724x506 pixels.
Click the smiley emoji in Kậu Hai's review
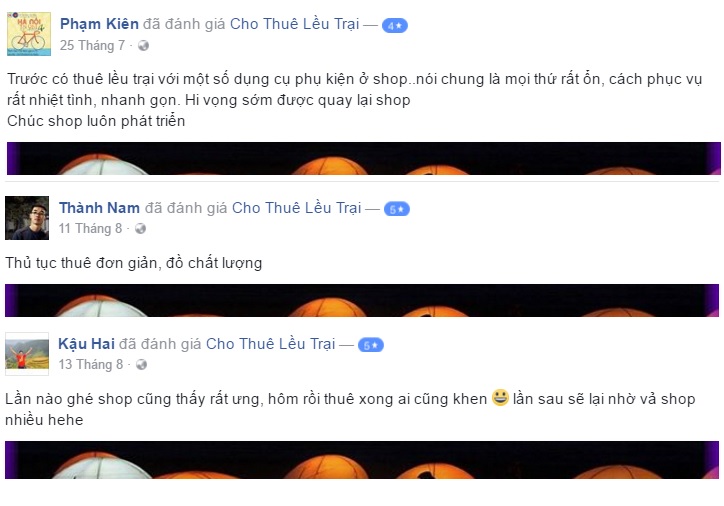pyautogui.click(x=500, y=398)
